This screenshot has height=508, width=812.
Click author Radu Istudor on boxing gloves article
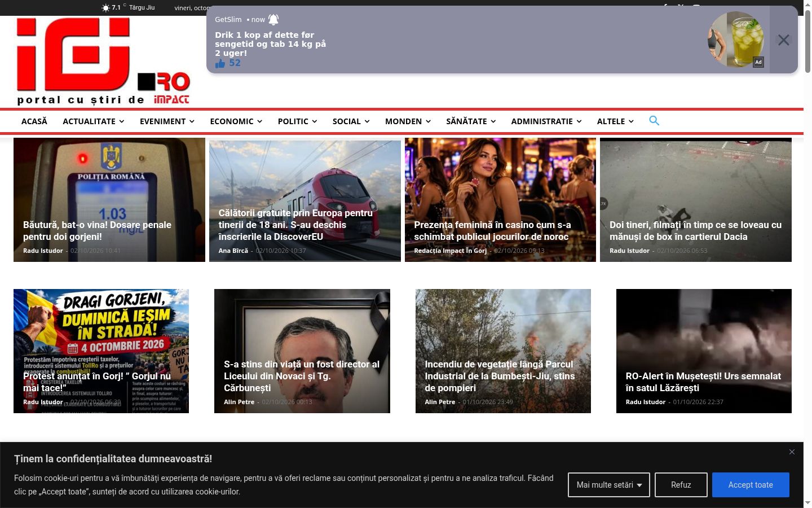pos(629,251)
